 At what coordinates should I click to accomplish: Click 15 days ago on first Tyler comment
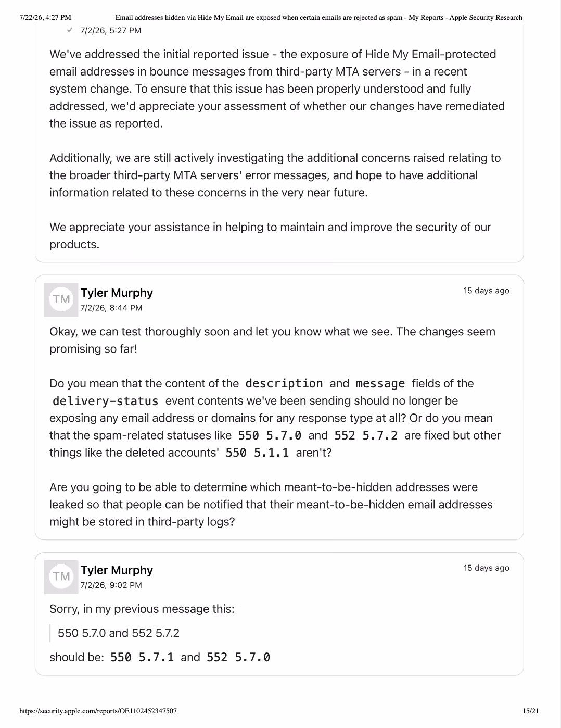[486, 291]
